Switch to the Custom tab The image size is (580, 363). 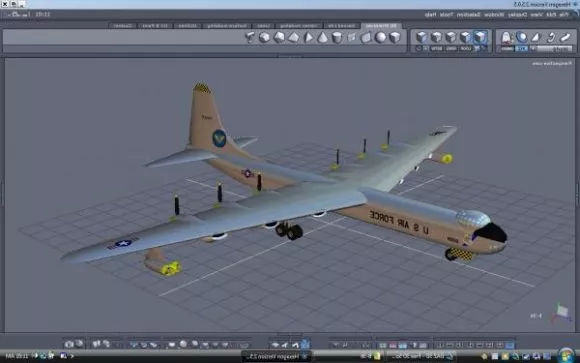[123, 26]
